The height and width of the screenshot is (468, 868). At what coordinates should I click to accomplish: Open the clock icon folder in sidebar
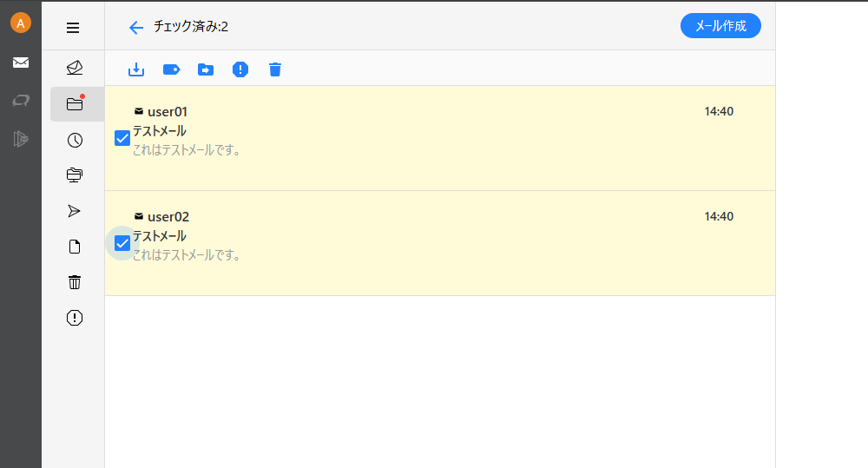[x=75, y=140]
